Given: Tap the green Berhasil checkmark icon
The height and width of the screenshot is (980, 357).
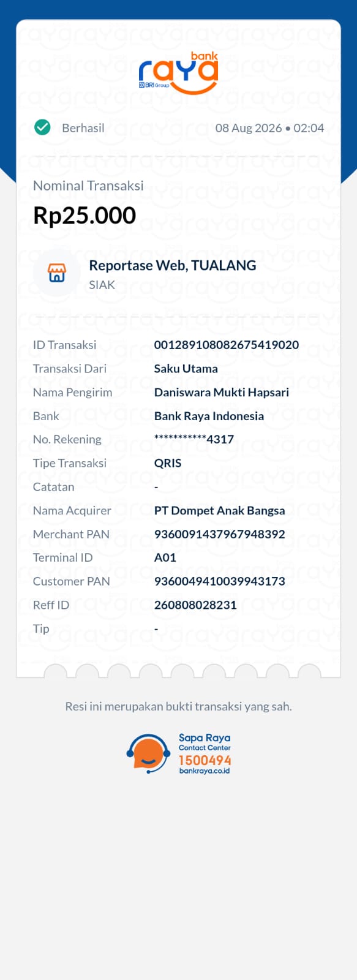Looking at the screenshot, I should click(x=42, y=127).
